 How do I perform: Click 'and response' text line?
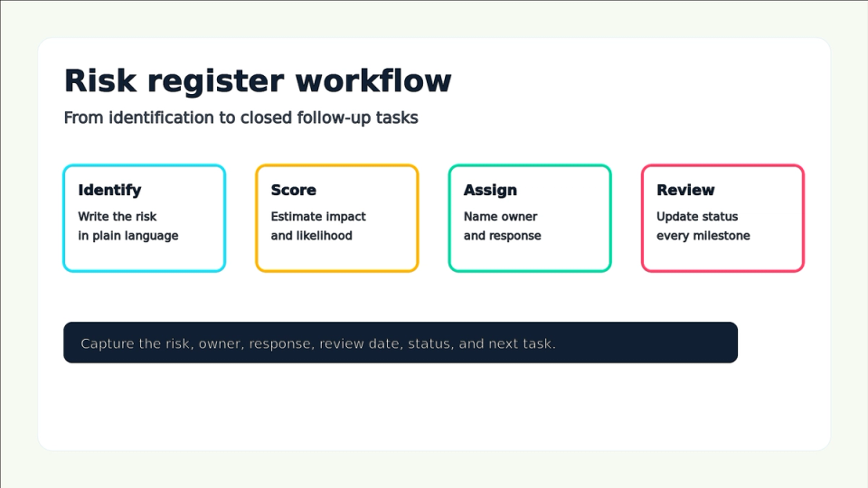[x=503, y=236]
